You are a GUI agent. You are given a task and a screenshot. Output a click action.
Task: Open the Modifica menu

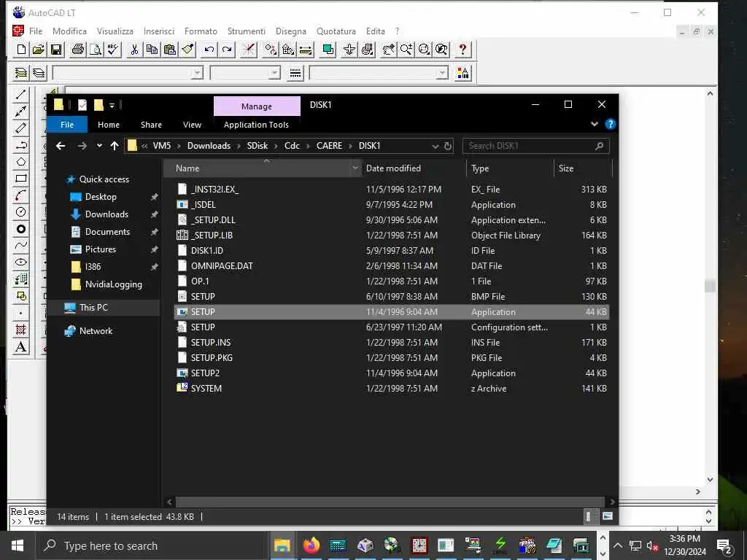[69, 31]
